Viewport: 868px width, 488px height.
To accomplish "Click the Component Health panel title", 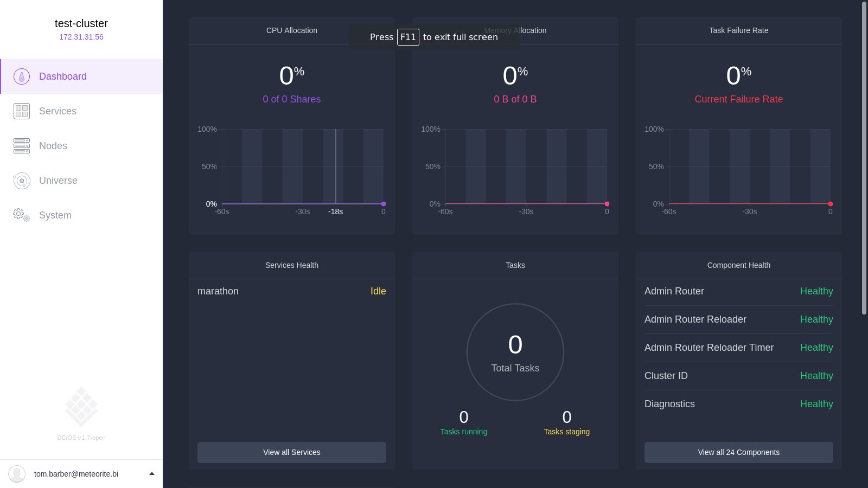I will tap(739, 265).
